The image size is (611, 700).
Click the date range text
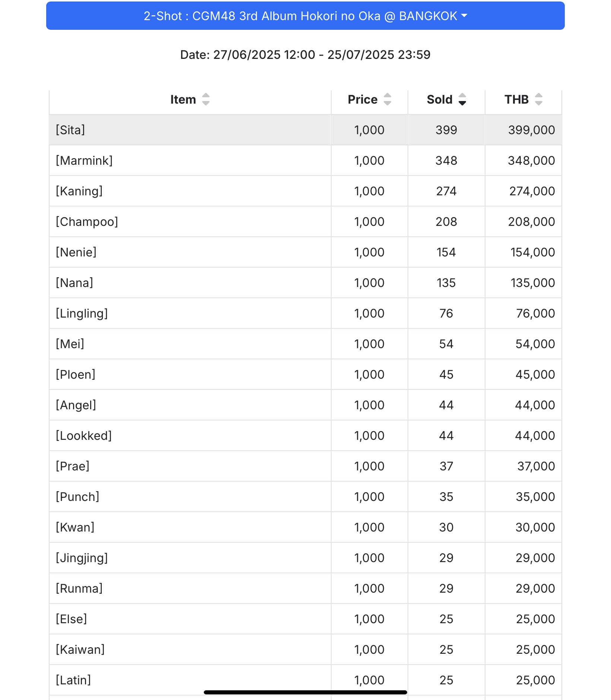(305, 55)
